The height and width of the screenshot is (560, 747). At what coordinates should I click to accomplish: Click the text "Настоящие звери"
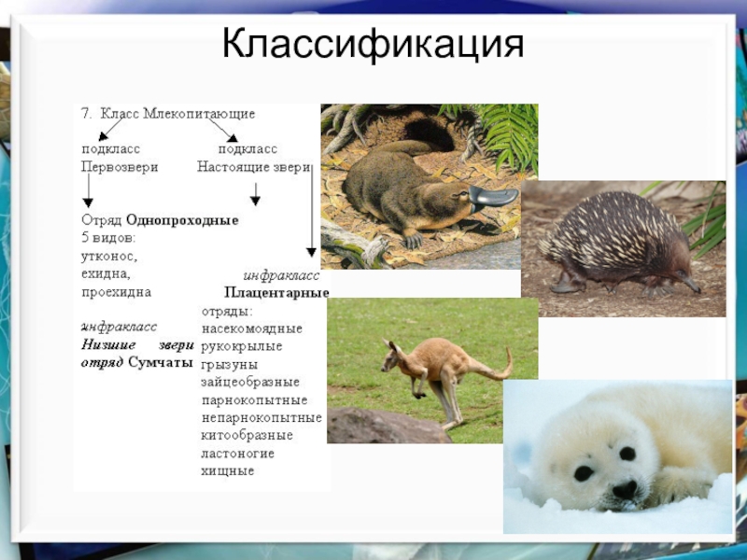[x=254, y=168]
